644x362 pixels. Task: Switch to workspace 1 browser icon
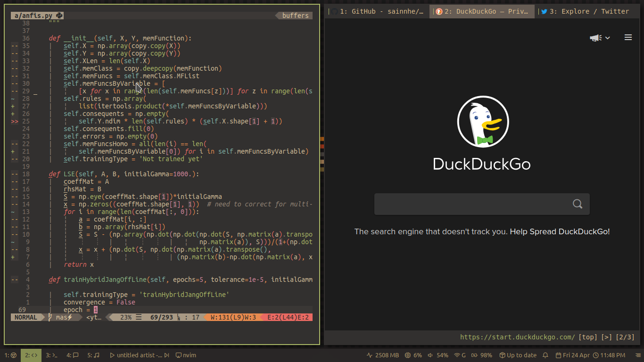point(10,355)
